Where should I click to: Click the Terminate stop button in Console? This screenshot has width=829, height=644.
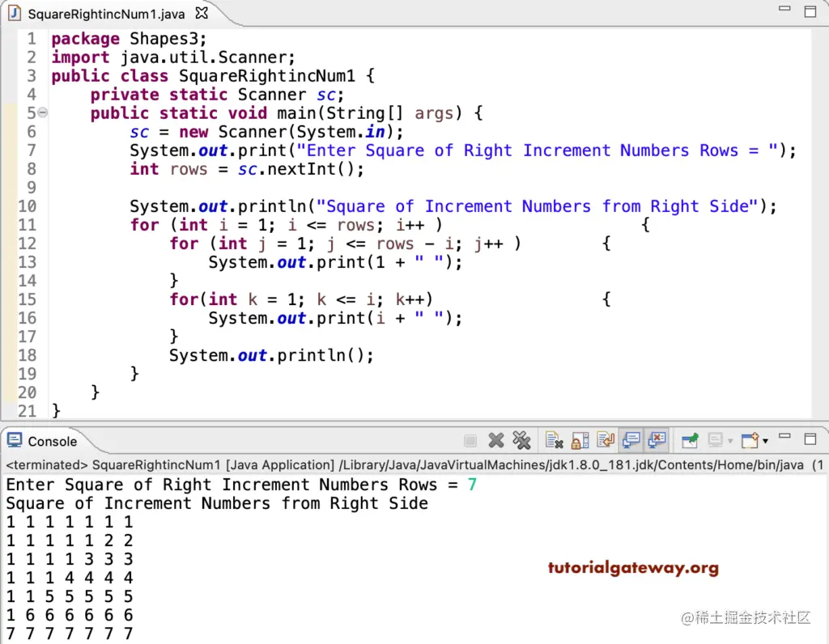[x=470, y=440]
